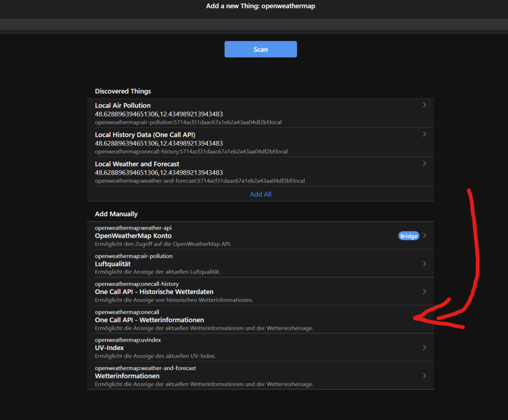Choose "One Call API - Historische Wetterdaten"
The width and height of the screenshot is (508, 420).
pos(154,292)
